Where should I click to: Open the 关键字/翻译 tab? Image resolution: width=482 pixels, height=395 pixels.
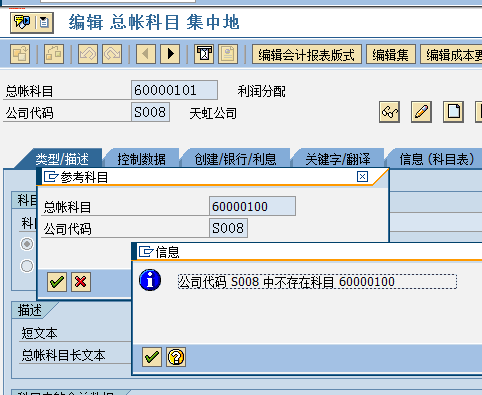(x=338, y=159)
